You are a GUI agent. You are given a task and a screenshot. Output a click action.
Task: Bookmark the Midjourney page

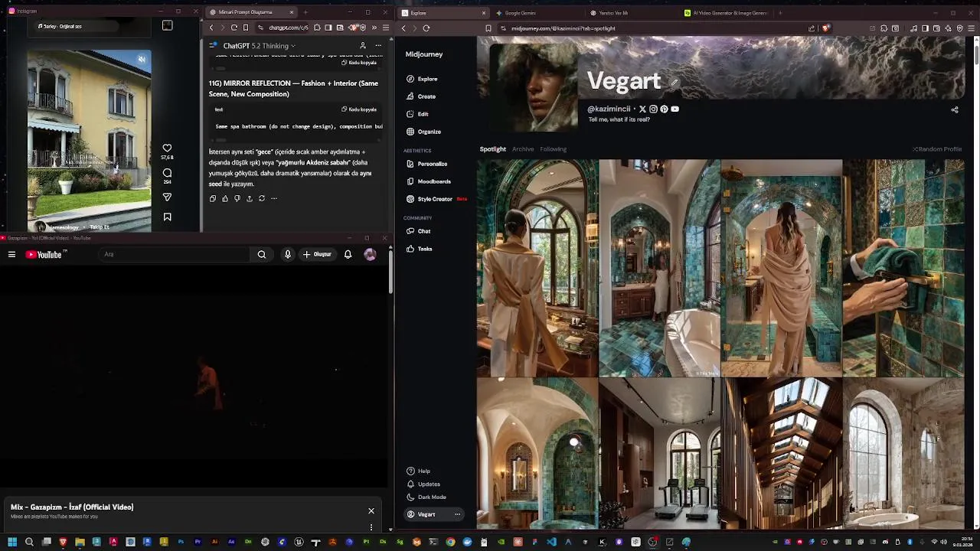[488, 28]
